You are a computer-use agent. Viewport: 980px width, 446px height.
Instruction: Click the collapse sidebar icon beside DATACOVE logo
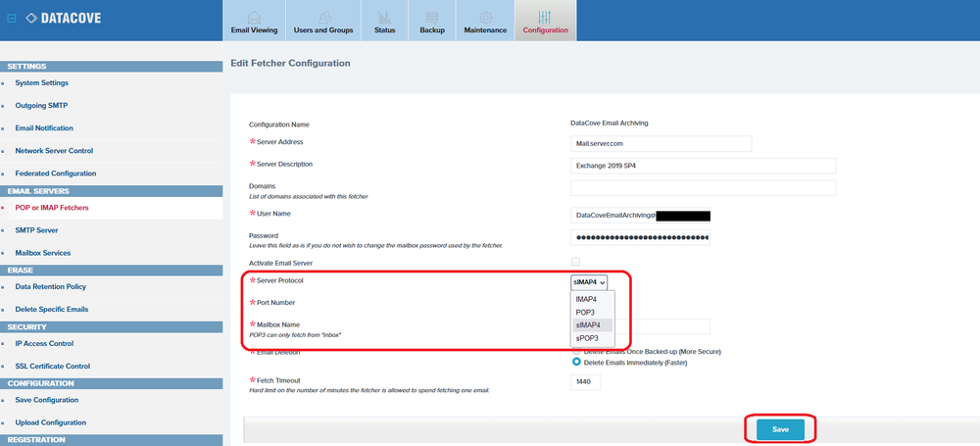pos(11,19)
